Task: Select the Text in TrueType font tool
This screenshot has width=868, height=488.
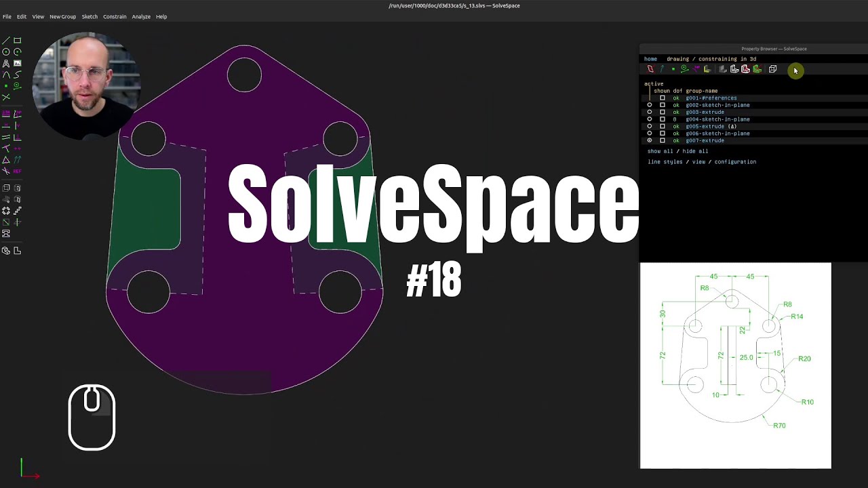Action: click(6, 63)
